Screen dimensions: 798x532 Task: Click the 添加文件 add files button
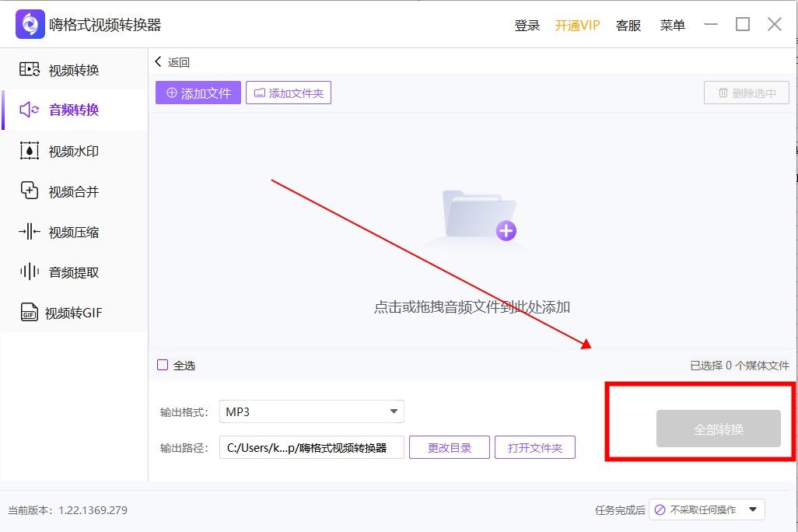(198, 92)
